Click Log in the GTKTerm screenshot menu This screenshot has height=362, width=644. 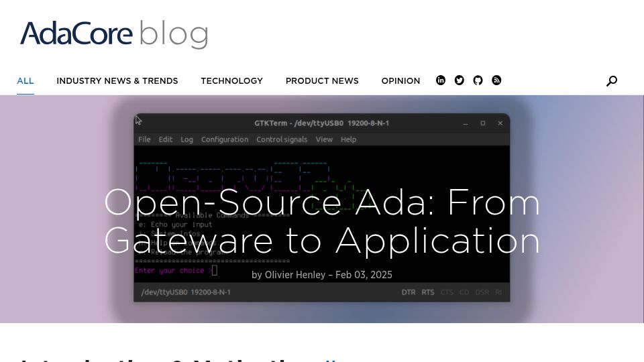pos(187,139)
